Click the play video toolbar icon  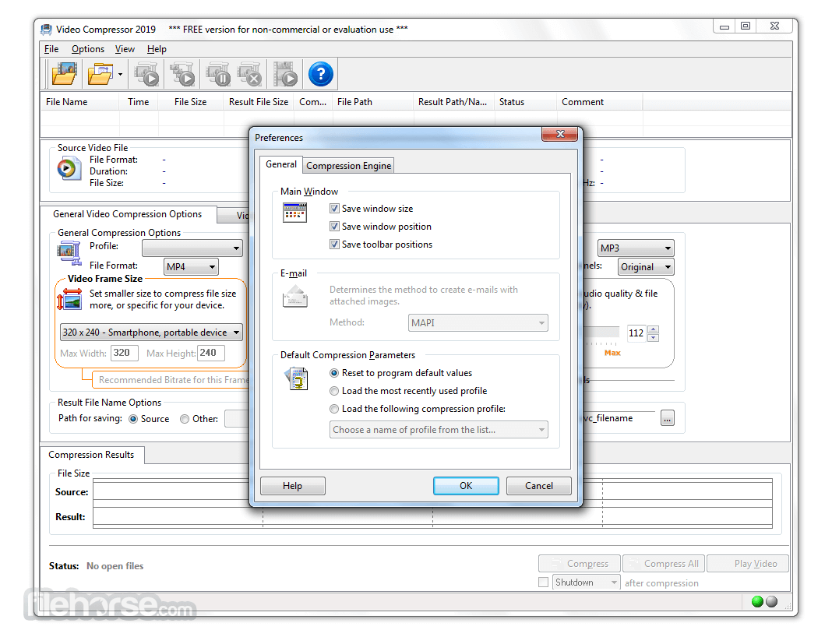[x=285, y=74]
